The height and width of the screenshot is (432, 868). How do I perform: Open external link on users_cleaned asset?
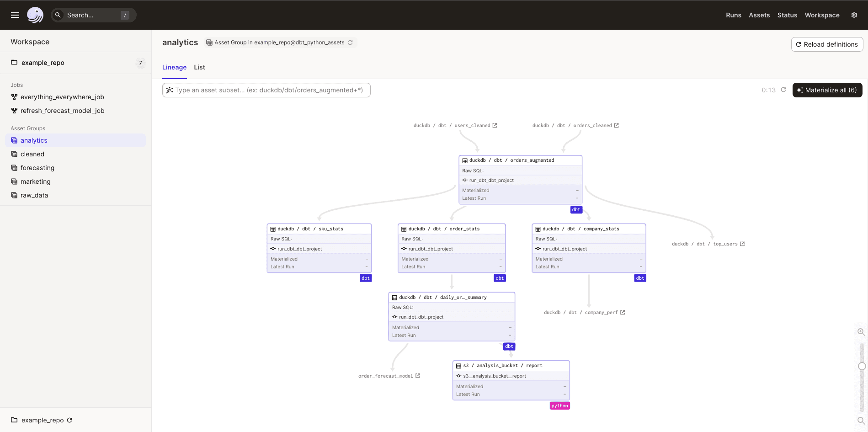(495, 125)
